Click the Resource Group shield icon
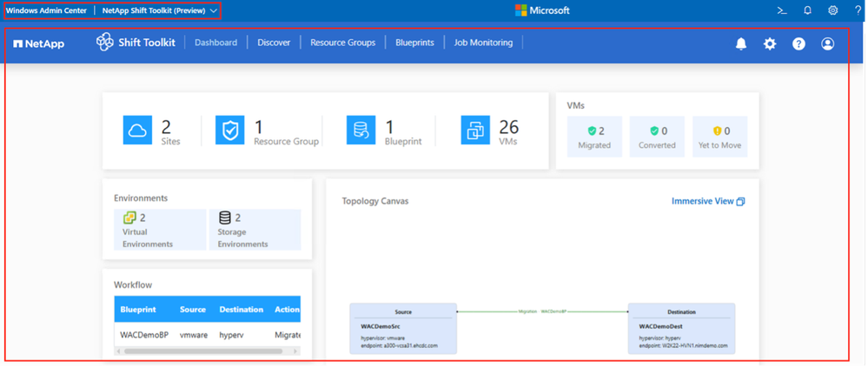The image size is (868, 368). 230,131
